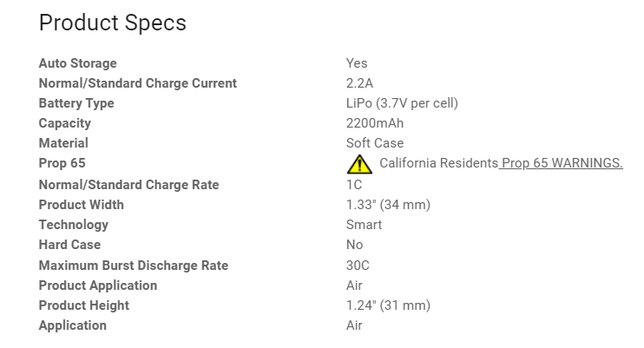Viewport: 644px width, 348px height.
Task: Select the Normal/Standard Charge Rate label
Action: [129, 185]
